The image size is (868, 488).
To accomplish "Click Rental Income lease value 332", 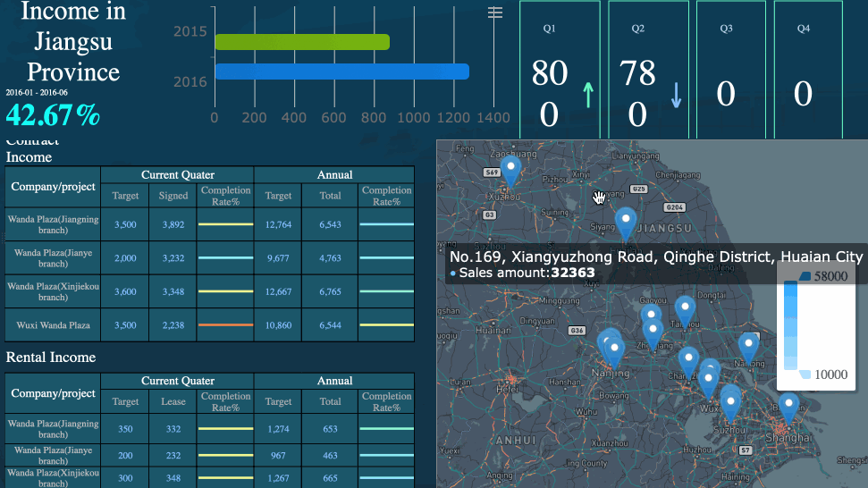I will 173,429.
